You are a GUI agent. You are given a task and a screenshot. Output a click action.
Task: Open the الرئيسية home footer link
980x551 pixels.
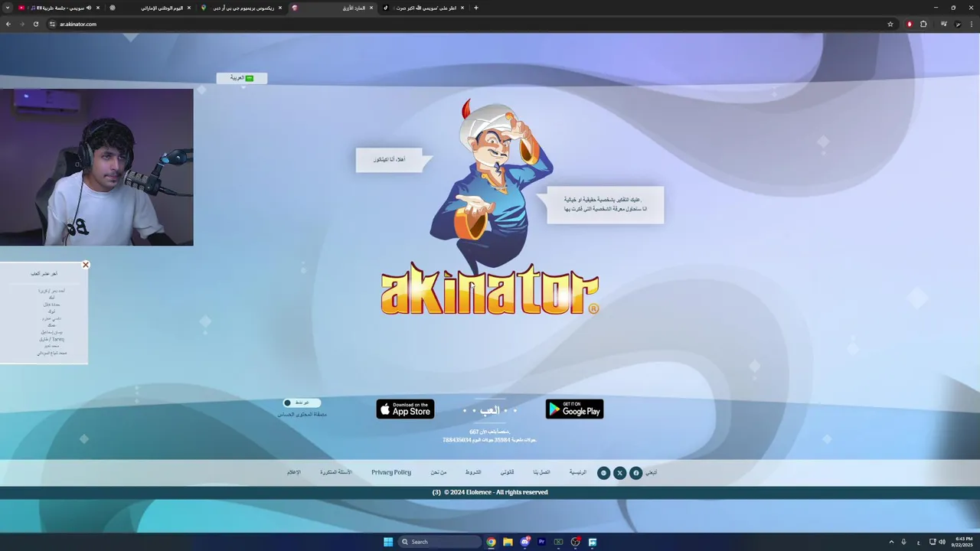(577, 473)
